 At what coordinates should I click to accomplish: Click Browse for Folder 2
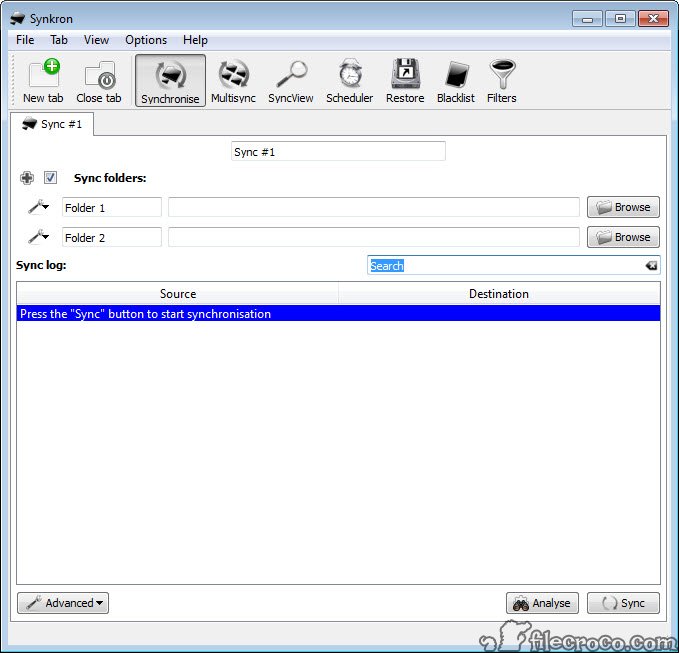(623, 237)
